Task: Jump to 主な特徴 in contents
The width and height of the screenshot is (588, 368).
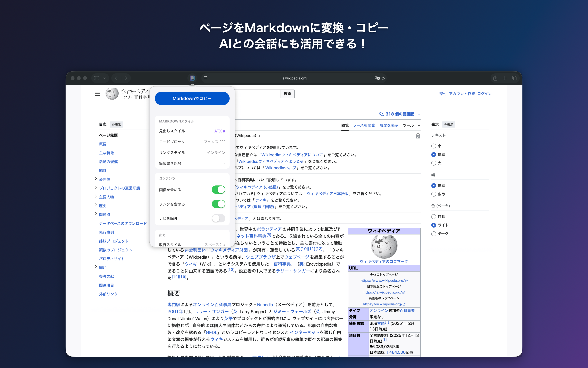Action: (106, 153)
